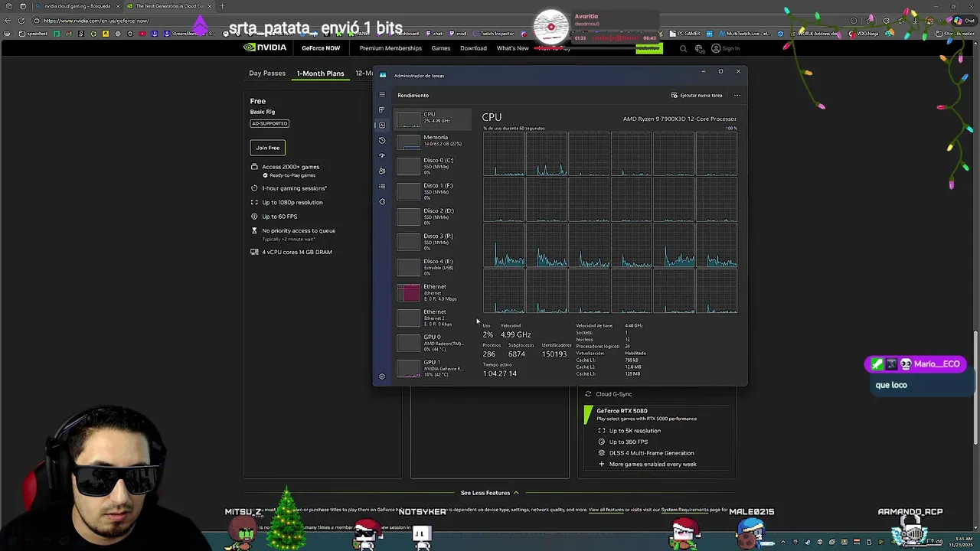Open App history icon in Task Manager sidebar
Image resolution: width=980 pixels, height=551 pixels.
pyautogui.click(x=382, y=140)
